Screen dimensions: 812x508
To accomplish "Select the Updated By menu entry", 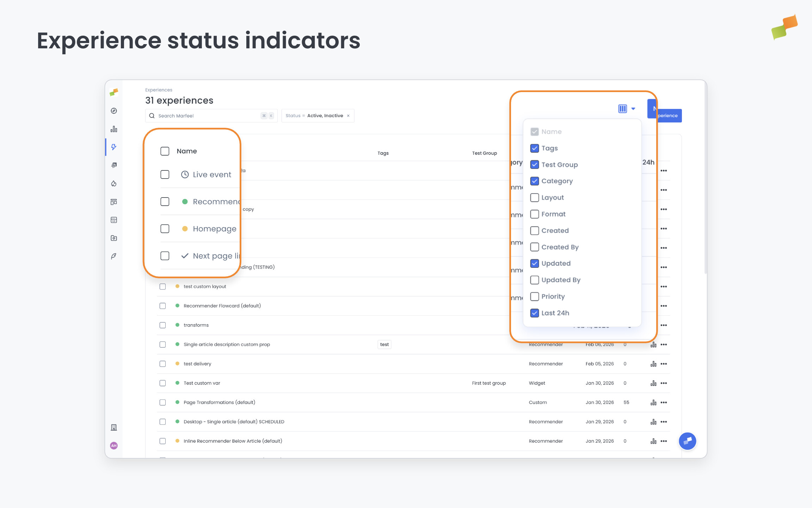I will click(x=561, y=280).
